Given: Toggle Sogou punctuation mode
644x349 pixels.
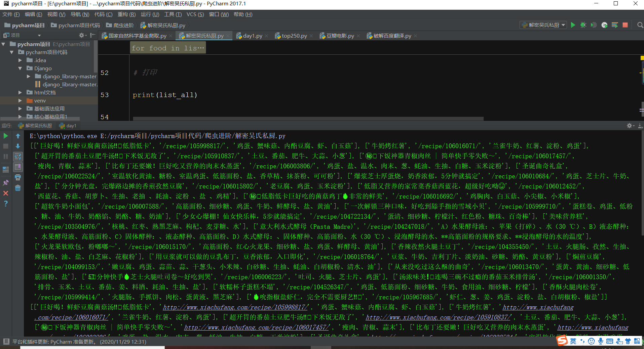Looking at the screenshot, I should click(582, 341).
